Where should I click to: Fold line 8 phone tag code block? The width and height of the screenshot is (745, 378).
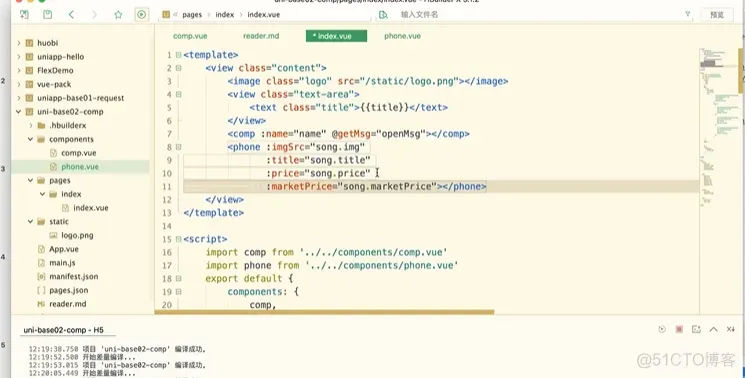pos(179,147)
